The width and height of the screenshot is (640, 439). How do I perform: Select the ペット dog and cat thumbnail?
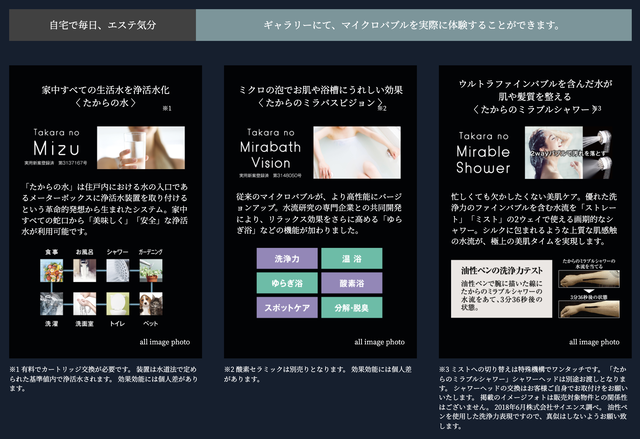tap(151, 304)
